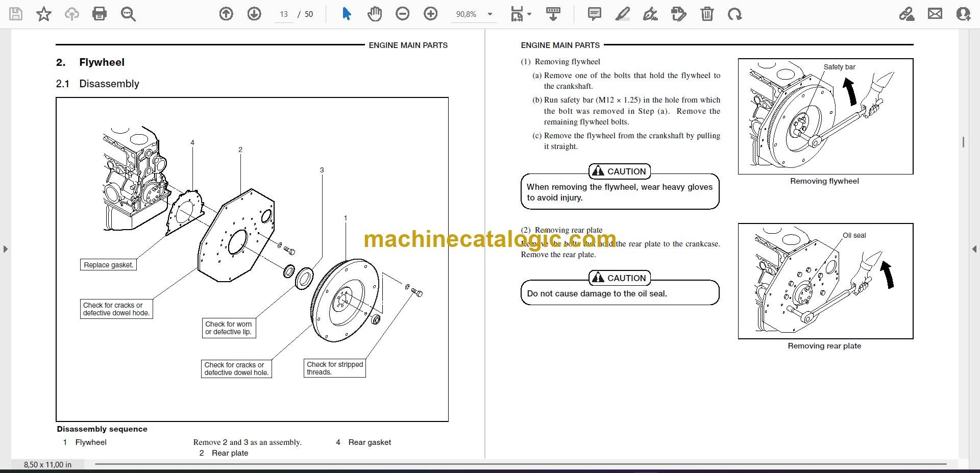Click '4 Rear gasket' in sequence list
980x473 pixels.
(363, 442)
